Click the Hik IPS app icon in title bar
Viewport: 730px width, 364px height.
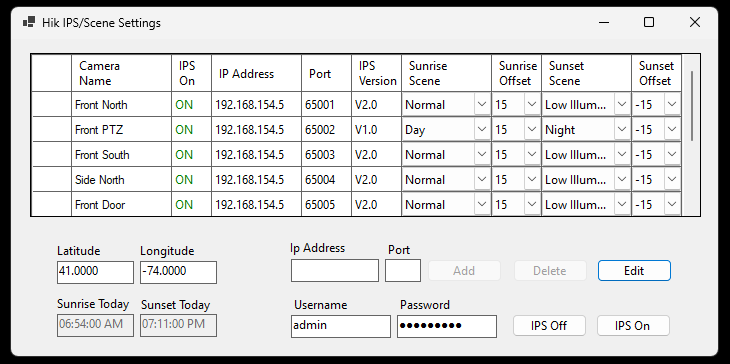pos(29,22)
